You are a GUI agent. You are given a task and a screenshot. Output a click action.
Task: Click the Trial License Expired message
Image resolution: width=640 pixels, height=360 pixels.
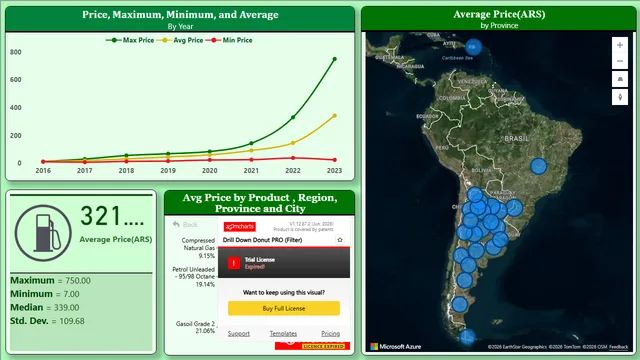coord(260,263)
